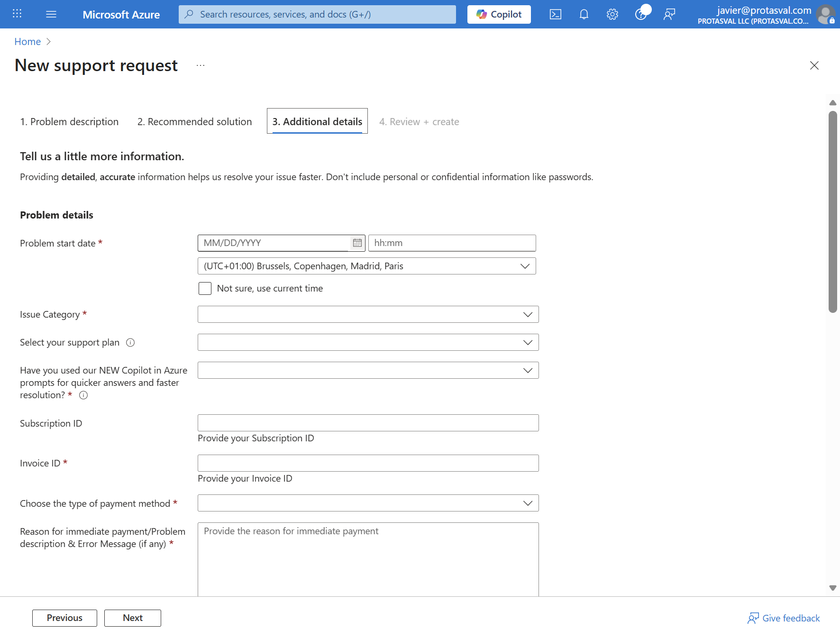Click the feedback icon in the top bar
Viewport: 840px width, 639px height.
pos(669,14)
